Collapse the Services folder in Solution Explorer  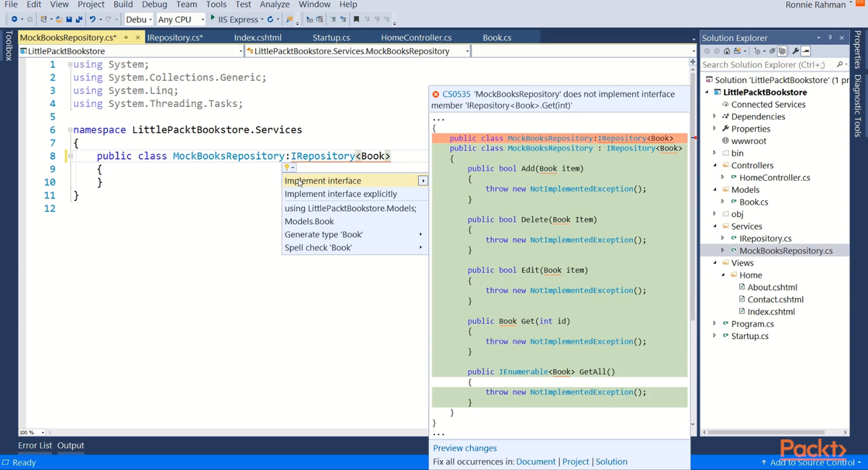coord(715,226)
